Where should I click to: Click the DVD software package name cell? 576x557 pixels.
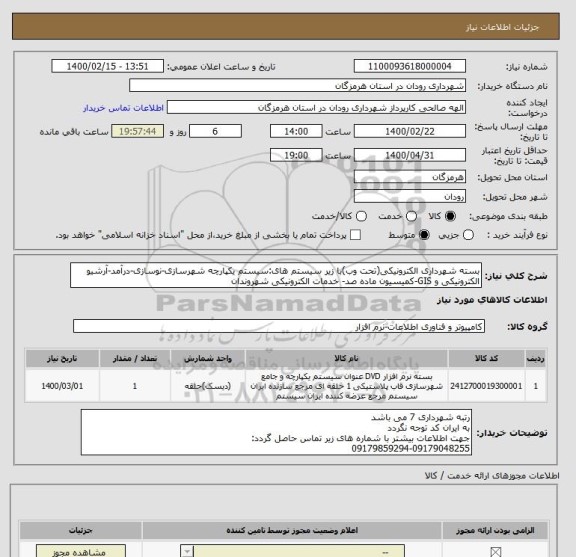click(346, 386)
